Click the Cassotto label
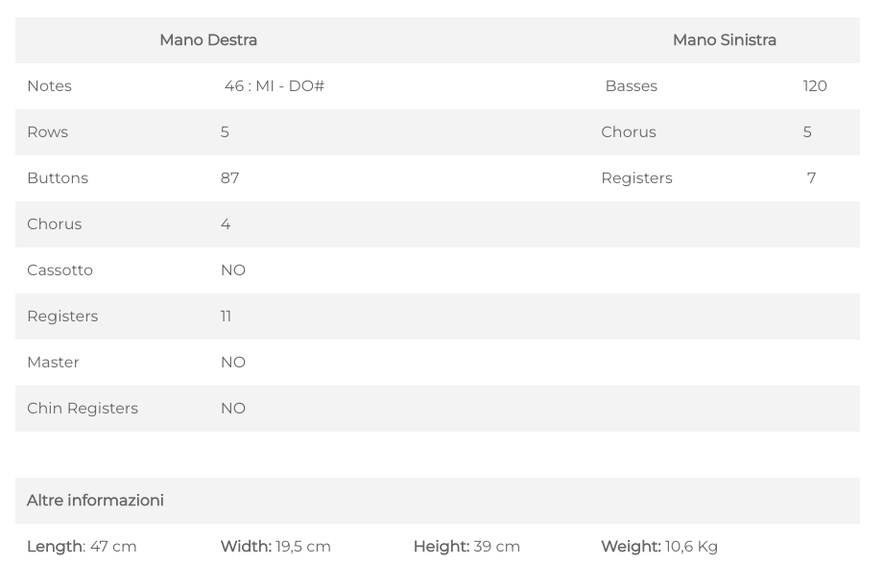Viewport: 884px width, 588px height. click(60, 270)
